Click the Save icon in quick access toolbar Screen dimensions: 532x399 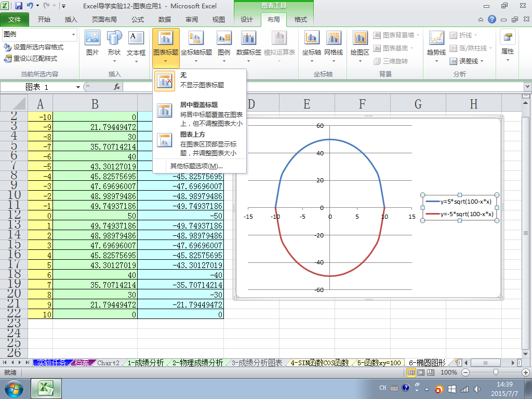18,6
